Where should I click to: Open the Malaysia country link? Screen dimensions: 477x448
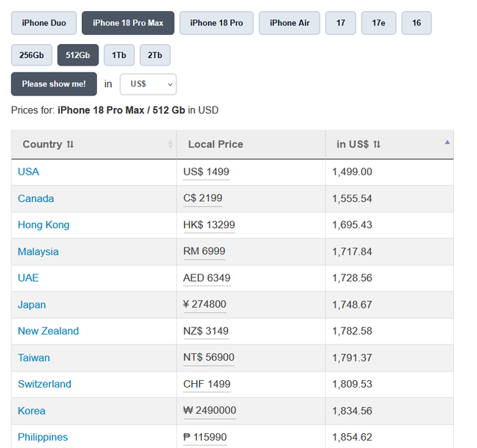[38, 252]
